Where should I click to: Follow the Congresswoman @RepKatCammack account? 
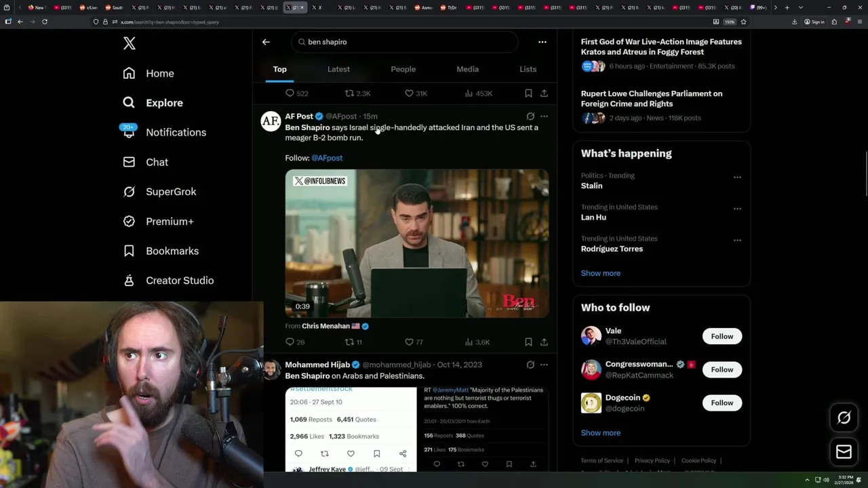pyautogui.click(x=722, y=369)
